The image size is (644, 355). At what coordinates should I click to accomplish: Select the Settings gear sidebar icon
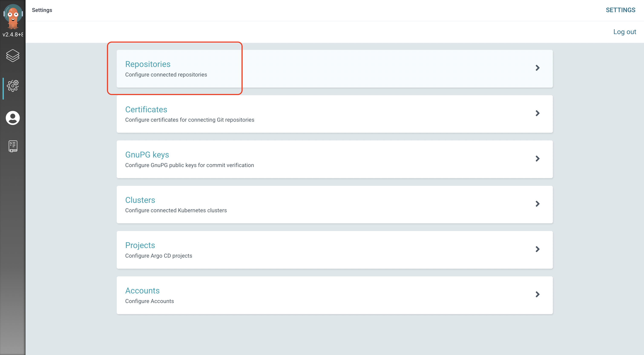tap(13, 86)
